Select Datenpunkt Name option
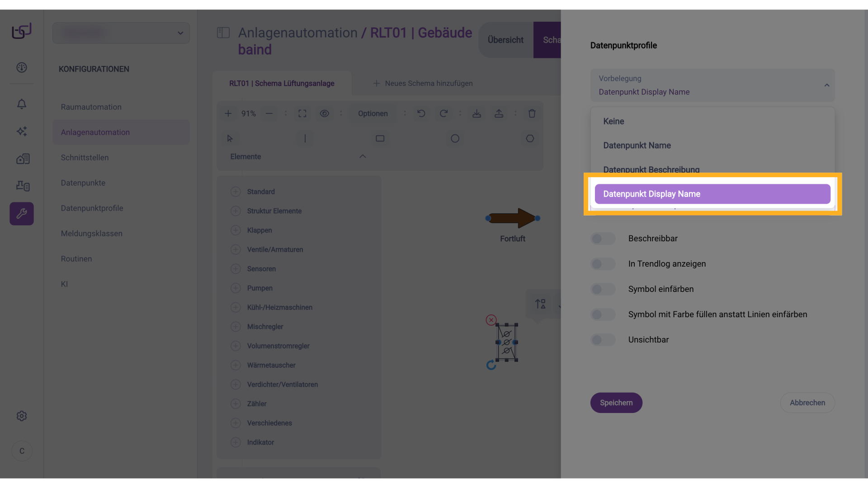Viewport: 868px width, 488px height. click(637, 145)
